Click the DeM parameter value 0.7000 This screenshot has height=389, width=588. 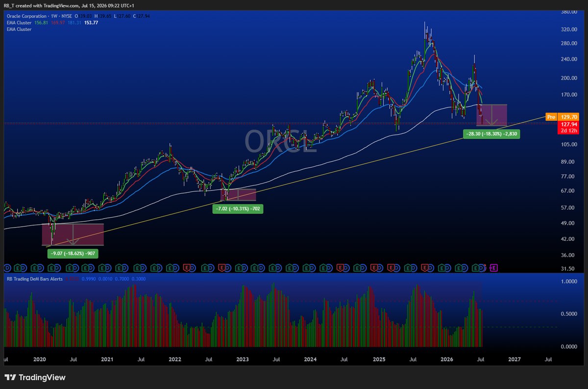tap(122, 279)
